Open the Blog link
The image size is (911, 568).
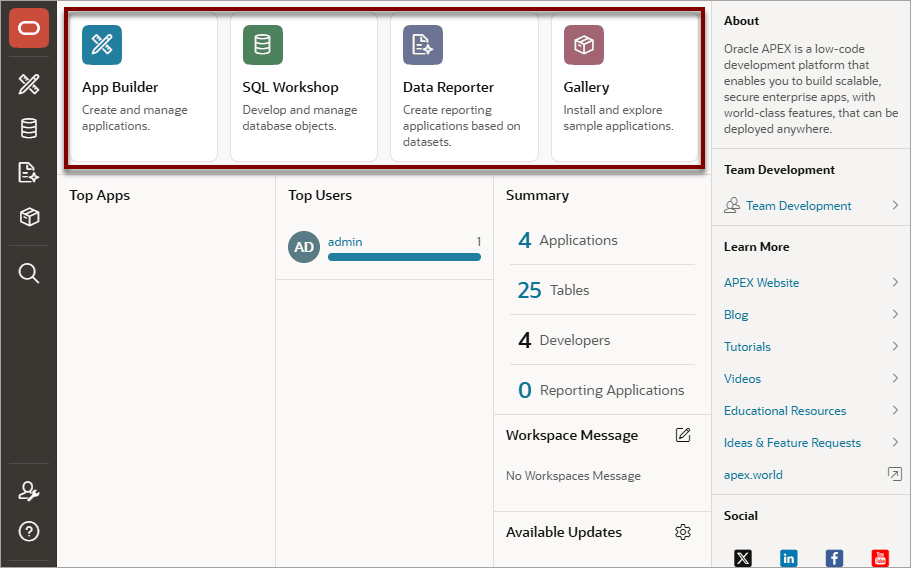[x=736, y=315]
